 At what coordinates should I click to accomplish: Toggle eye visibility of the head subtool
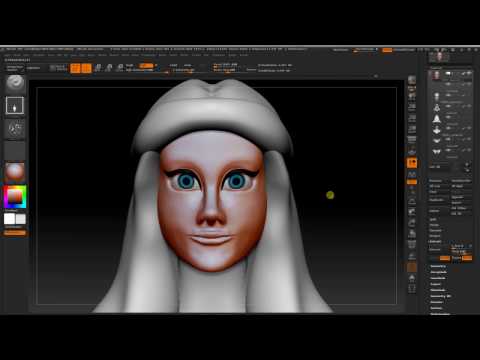pos(469,73)
